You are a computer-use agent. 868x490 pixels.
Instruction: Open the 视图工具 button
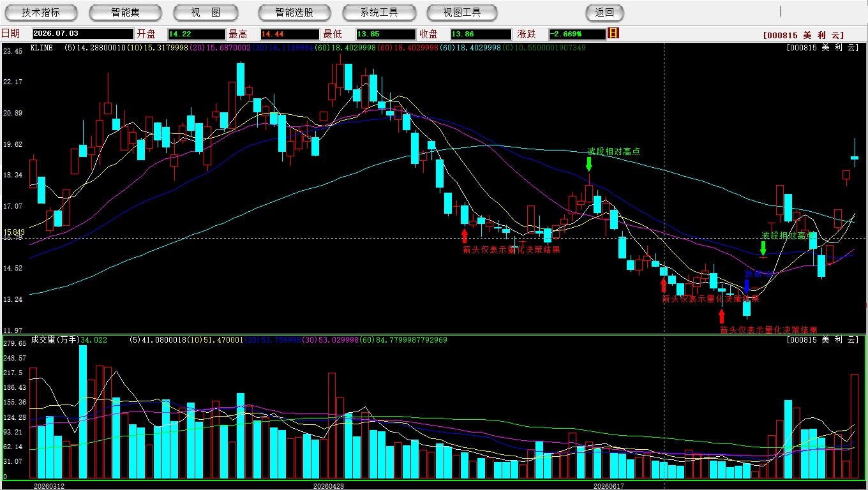click(463, 12)
